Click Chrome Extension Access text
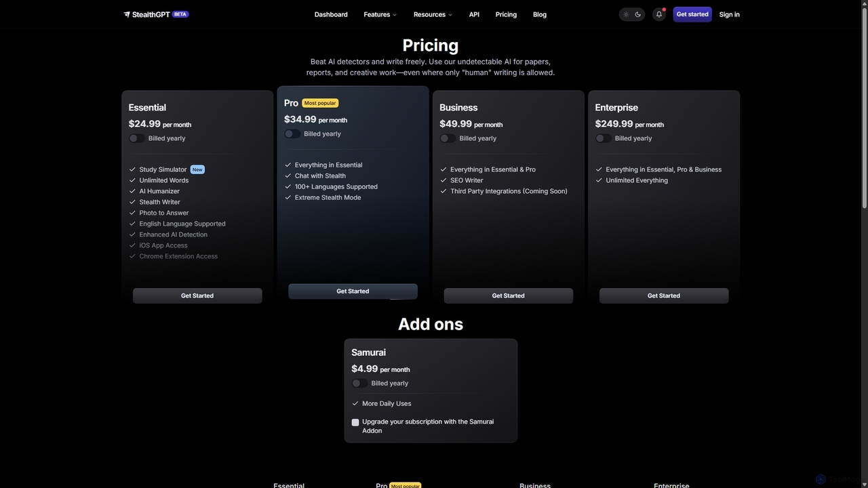The width and height of the screenshot is (868, 488). (x=178, y=256)
